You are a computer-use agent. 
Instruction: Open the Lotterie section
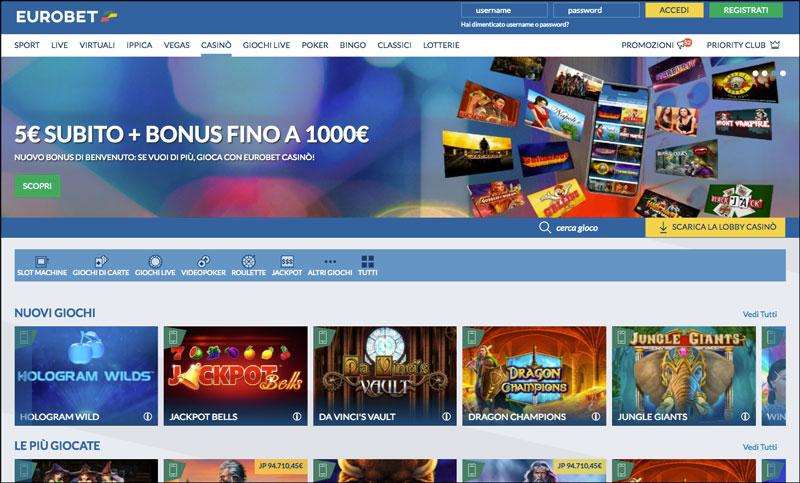pyautogui.click(x=441, y=45)
